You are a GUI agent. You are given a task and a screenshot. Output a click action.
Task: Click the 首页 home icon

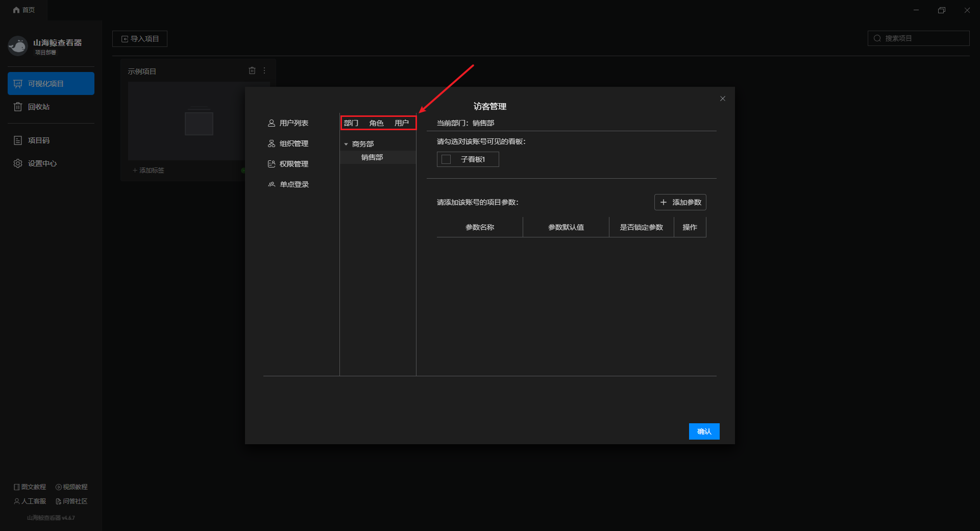(16, 10)
